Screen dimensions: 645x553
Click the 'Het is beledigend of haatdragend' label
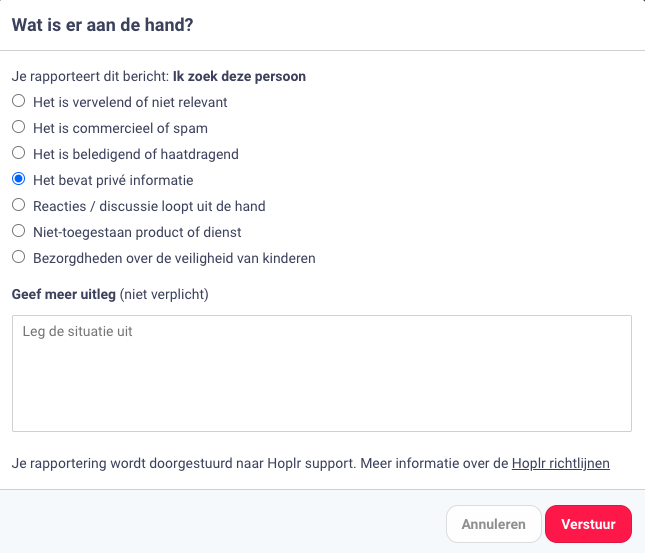click(135, 154)
